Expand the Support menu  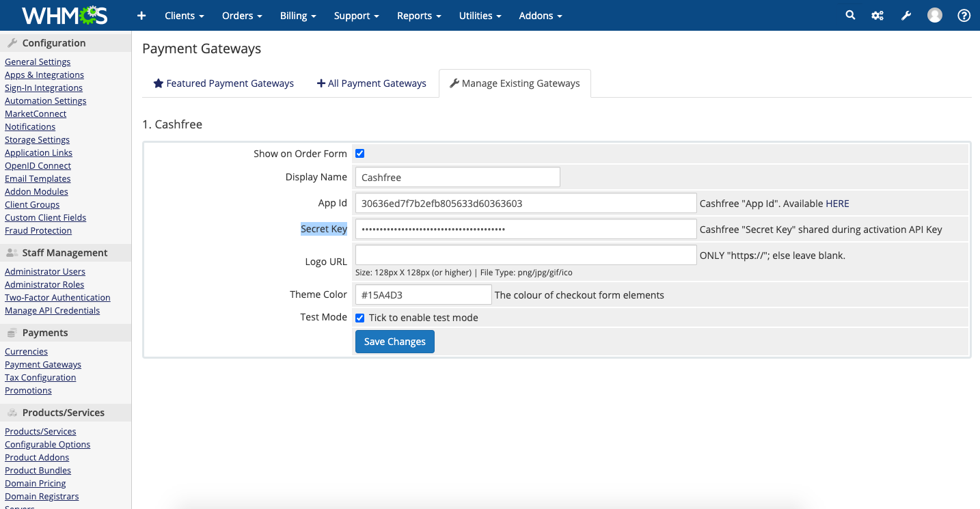coord(357,15)
